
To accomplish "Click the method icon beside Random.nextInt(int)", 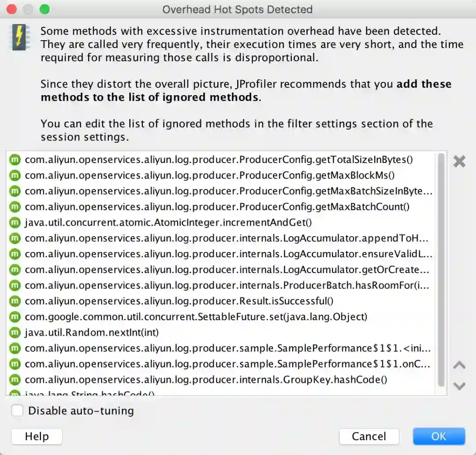I will [15, 332].
